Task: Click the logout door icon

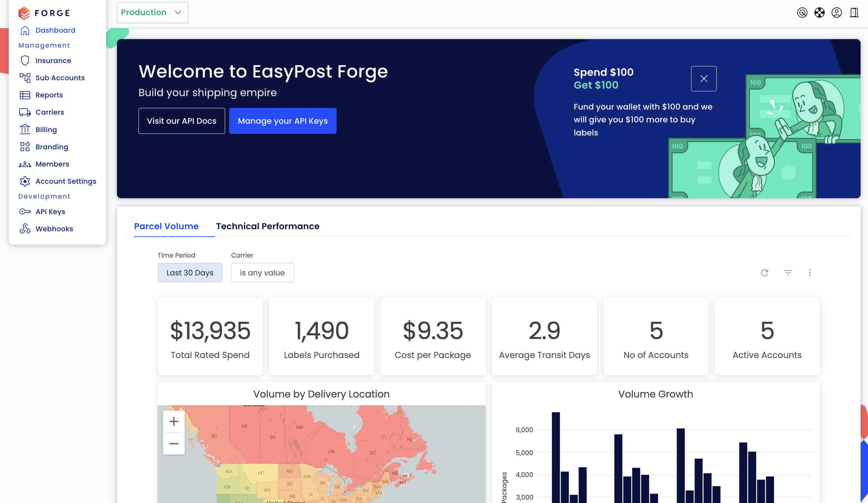Action: pos(854,13)
